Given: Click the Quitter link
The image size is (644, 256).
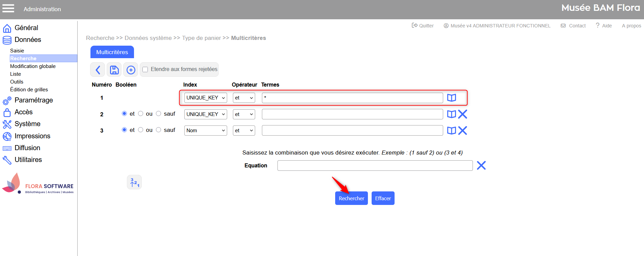Looking at the screenshot, I should (x=423, y=26).
